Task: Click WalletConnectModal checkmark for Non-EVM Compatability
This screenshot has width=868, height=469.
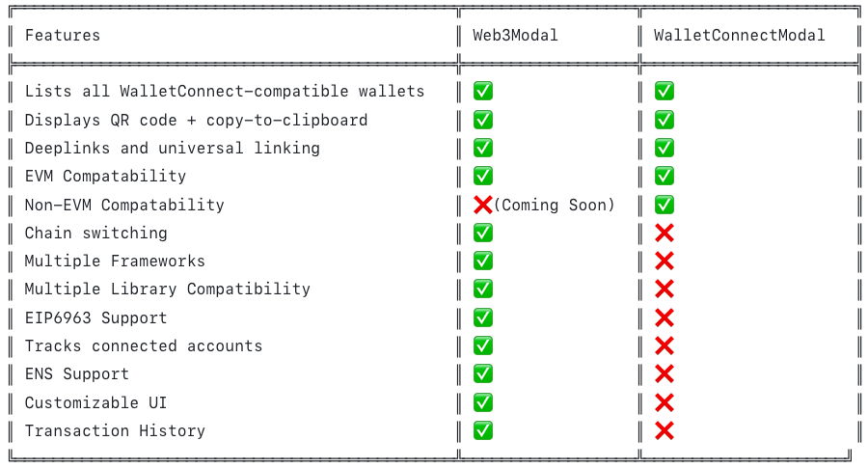Action: 664,205
